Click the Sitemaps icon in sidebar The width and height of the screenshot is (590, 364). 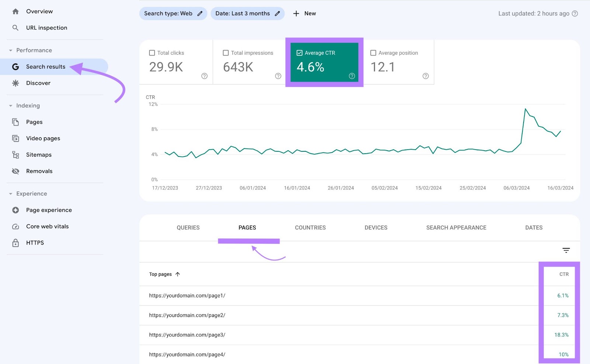coord(15,155)
